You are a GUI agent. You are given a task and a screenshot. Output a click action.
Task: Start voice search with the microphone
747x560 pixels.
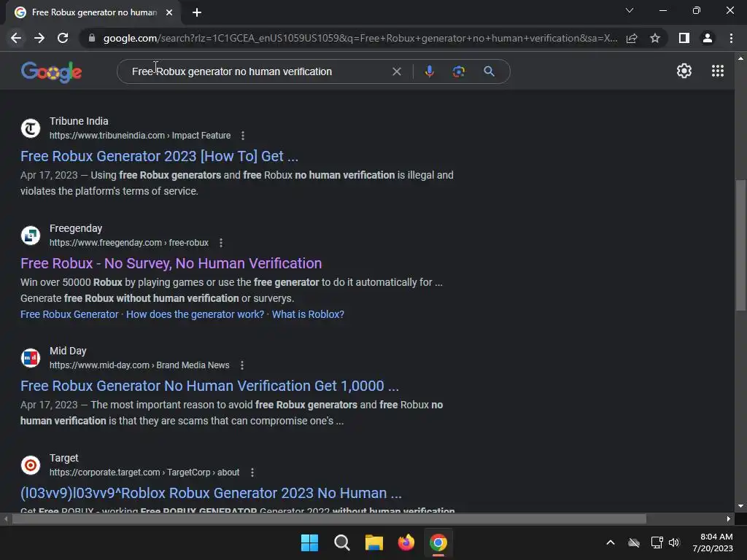tap(429, 71)
